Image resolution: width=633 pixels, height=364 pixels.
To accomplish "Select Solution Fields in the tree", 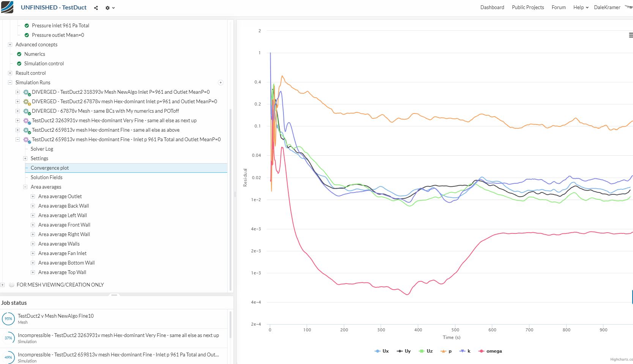I will coord(46,177).
